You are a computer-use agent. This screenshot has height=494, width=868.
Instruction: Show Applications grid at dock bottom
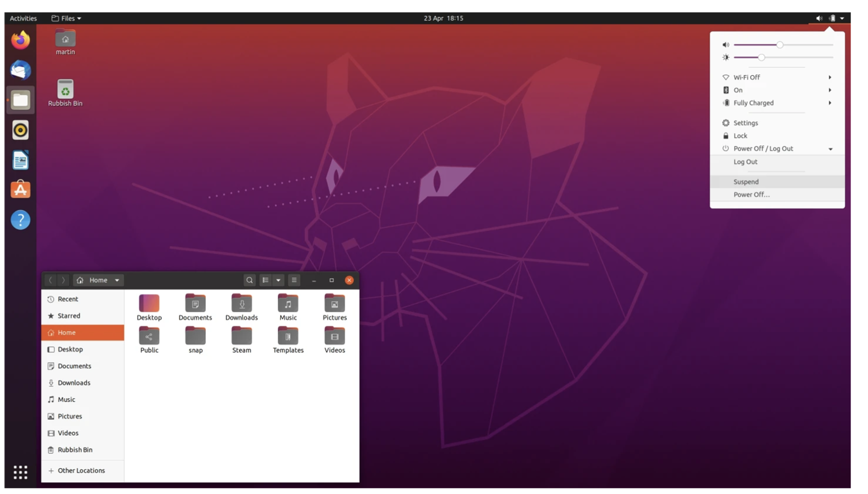click(20, 472)
